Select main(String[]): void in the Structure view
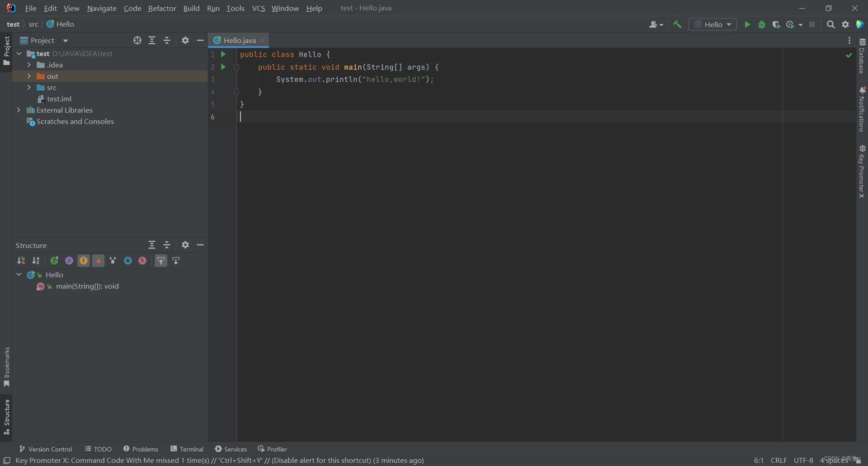Viewport: 868px width, 466px height. [87, 286]
